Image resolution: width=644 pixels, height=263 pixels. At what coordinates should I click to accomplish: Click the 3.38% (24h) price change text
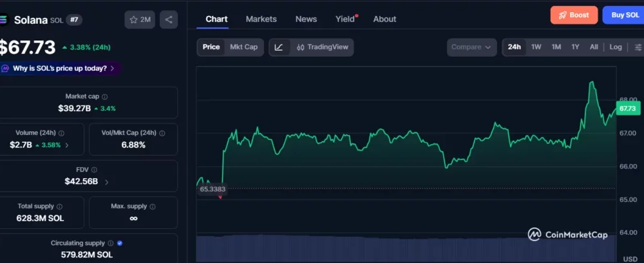pyautogui.click(x=90, y=48)
